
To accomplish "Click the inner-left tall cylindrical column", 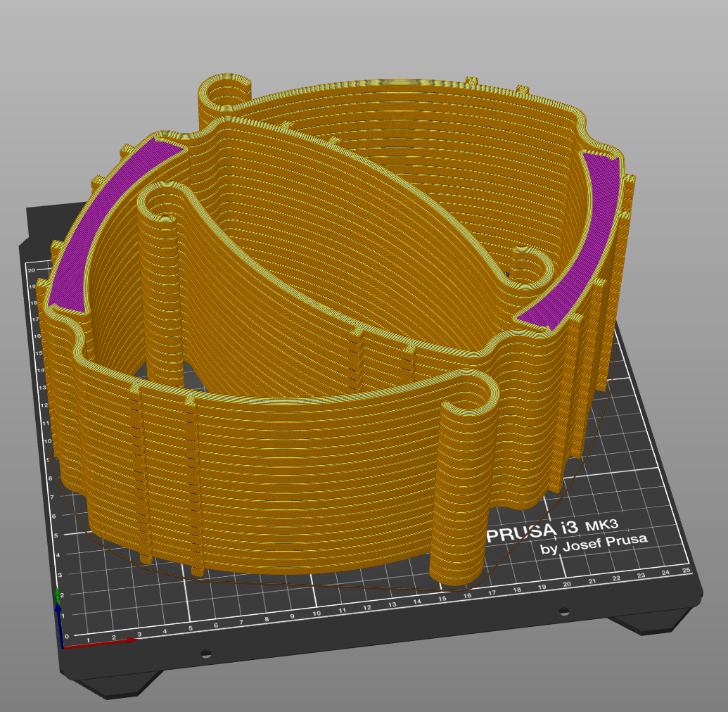I will 160,281.
